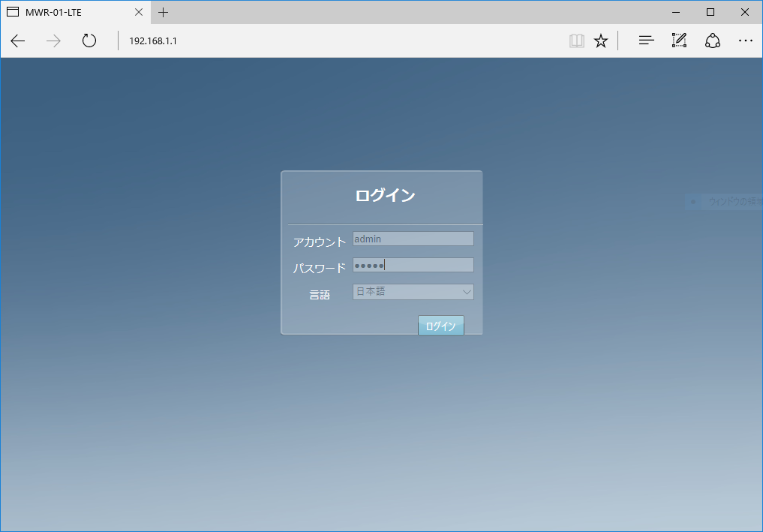
Task: Expand the 言語 dropdown showing 日本語
Action: tap(413, 292)
